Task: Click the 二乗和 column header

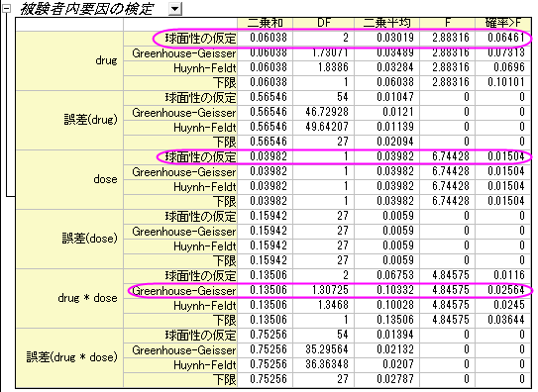Action: coord(265,23)
